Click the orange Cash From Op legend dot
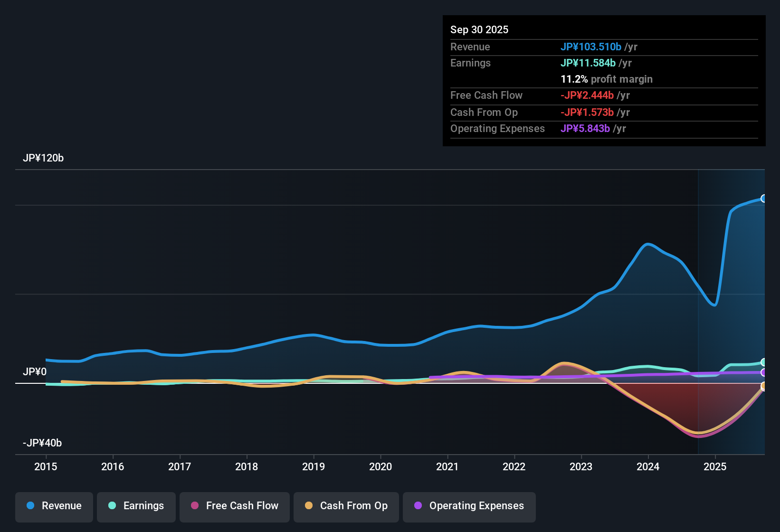The width and height of the screenshot is (780, 532). pyautogui.click(x=309, y=506)
